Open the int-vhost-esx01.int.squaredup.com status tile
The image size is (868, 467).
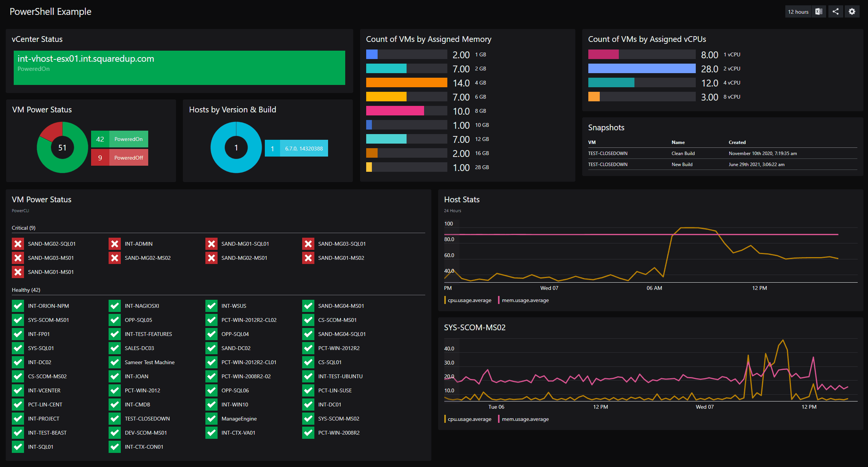(179, 67)
